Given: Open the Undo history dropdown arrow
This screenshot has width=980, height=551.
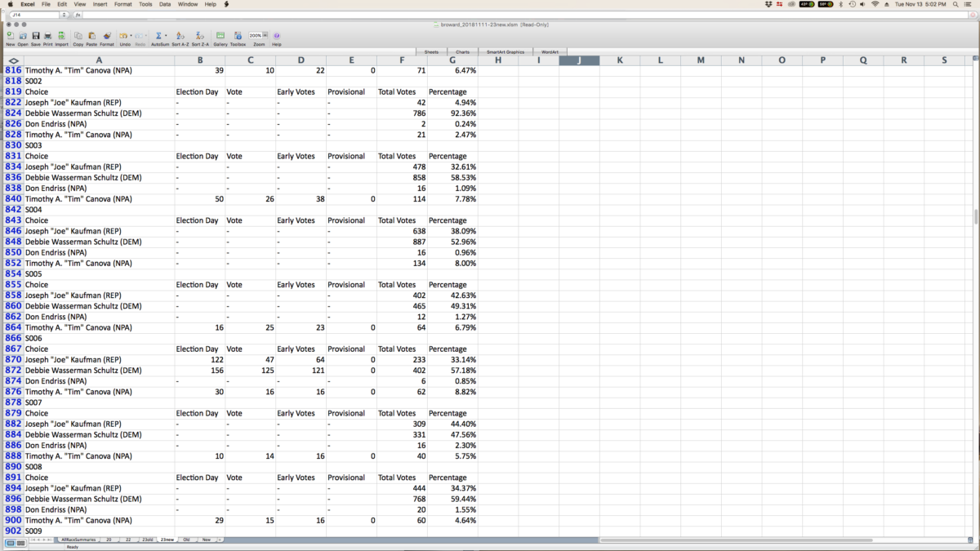Looking at the screenshot, I should point(131,36).
